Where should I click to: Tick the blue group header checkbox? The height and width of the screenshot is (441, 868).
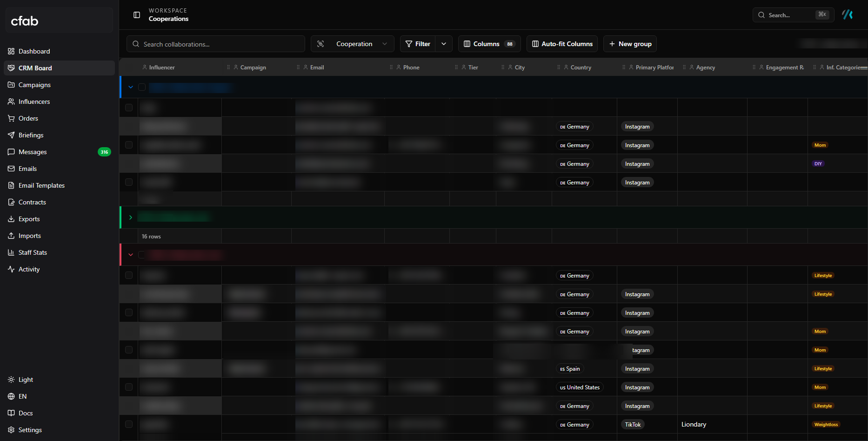click(142, 87)
